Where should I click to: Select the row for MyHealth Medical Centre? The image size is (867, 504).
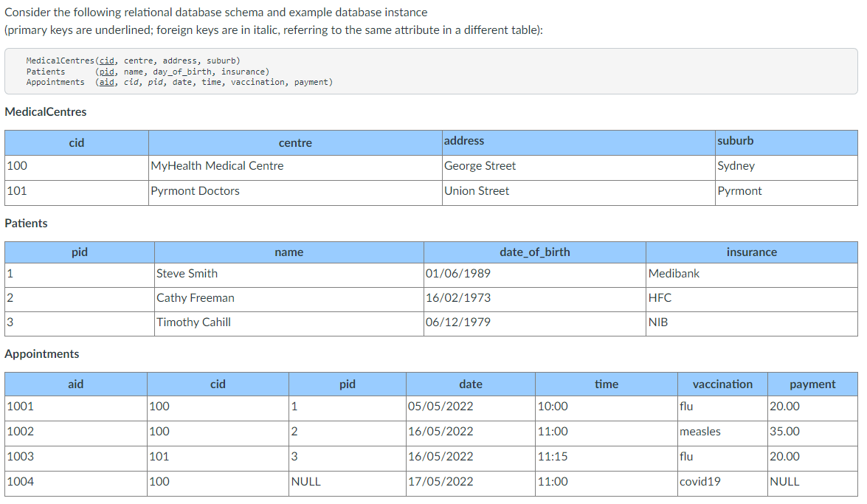point(217,165)
